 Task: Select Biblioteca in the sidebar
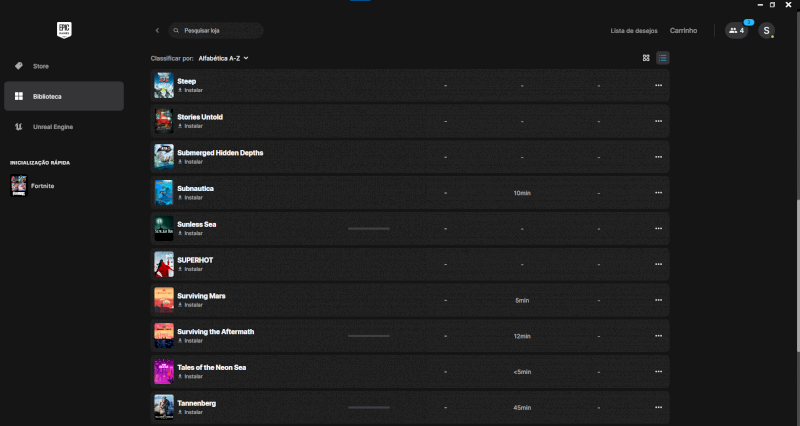click(x=47, y=97)
